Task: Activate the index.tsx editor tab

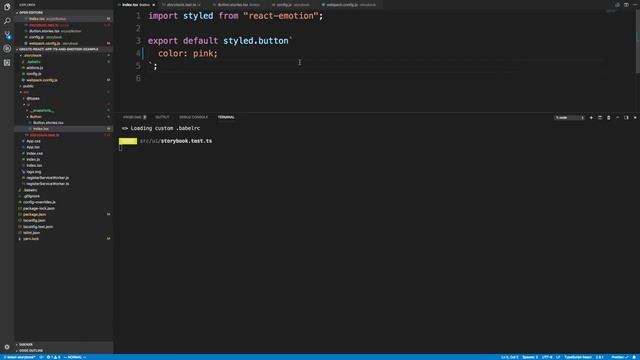Action: click(x=137, y=5)
